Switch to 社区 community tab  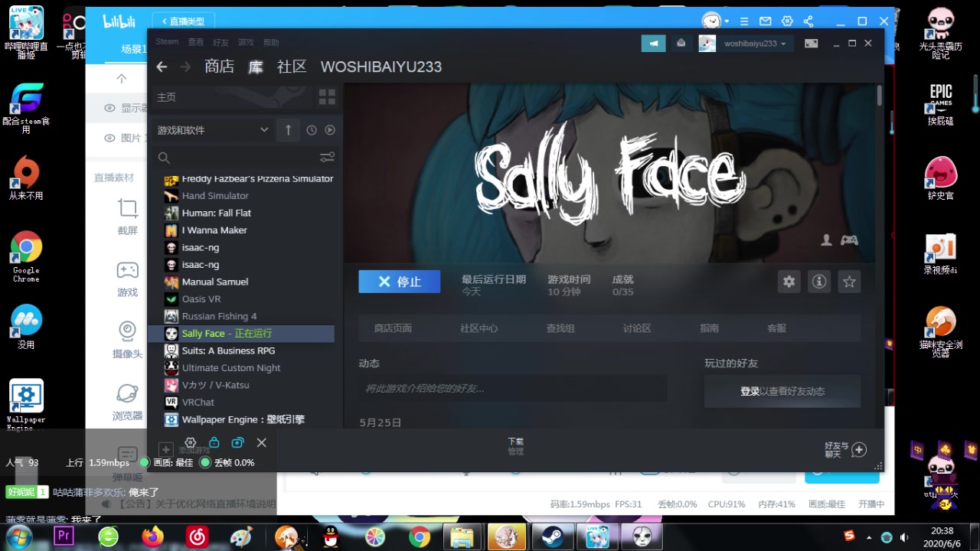click(292, 67)
